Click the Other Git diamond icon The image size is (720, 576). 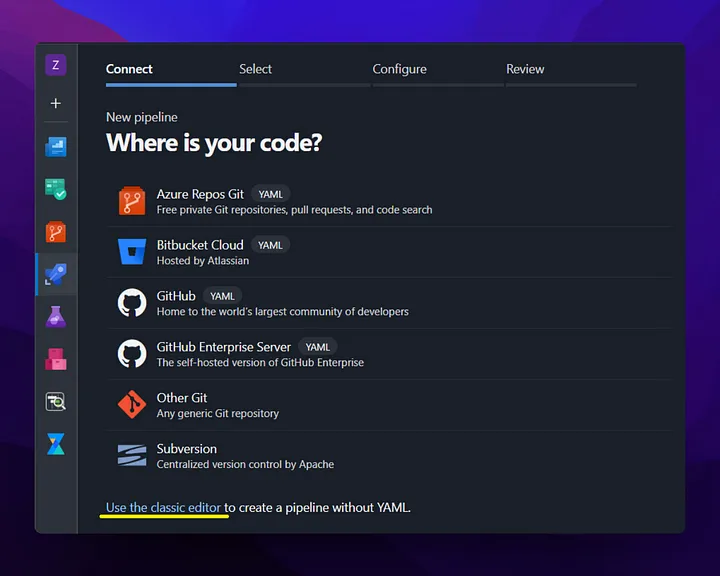tap(132, 404)
